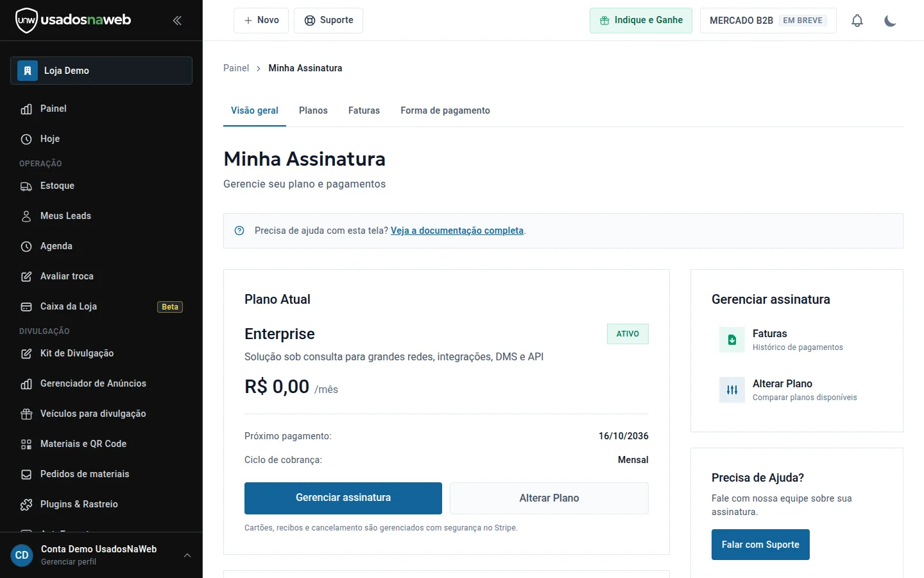Open the Loja Demo store selector

101,71
